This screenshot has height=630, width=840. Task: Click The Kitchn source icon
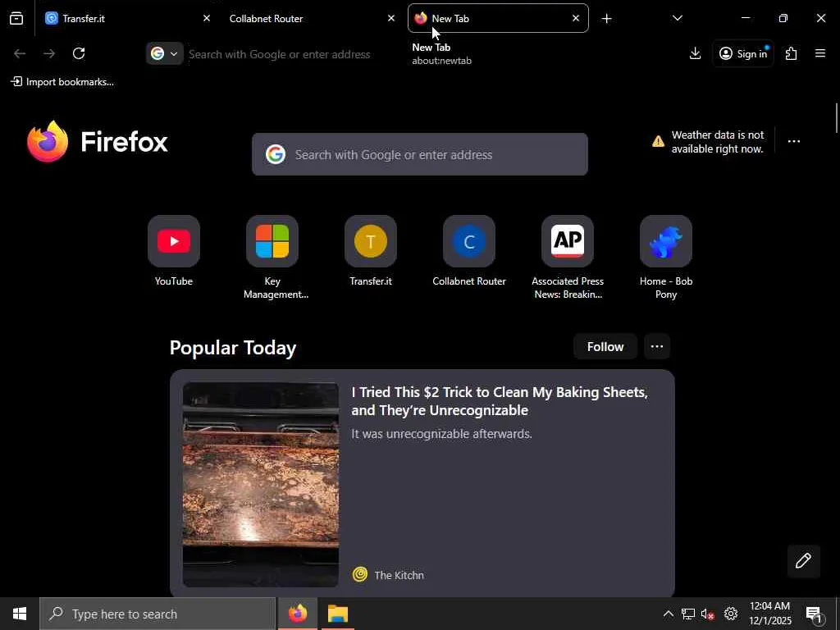(360, 575)
